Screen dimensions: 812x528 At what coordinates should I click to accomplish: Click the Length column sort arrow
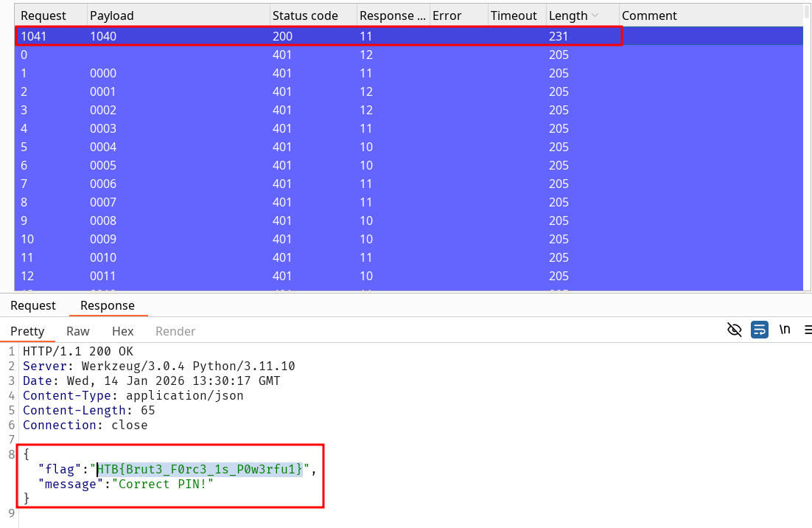tap(595, 15)
